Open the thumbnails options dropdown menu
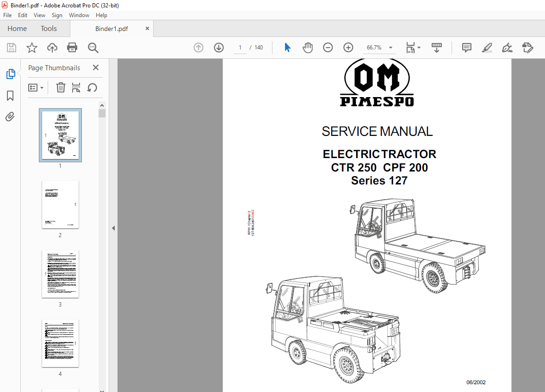Viewport: 545px width, 392px height. tap(36, 87)
